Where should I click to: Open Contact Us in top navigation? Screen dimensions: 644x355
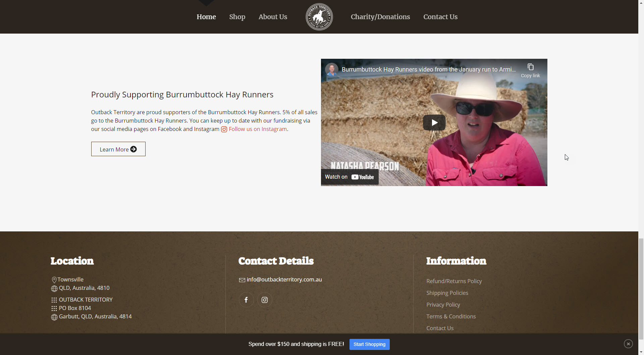[x=440, y=17]
